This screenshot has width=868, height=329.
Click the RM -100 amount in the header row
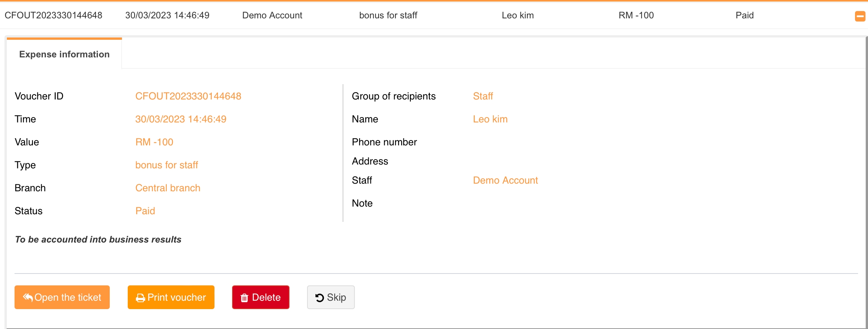tap(636, 15)
